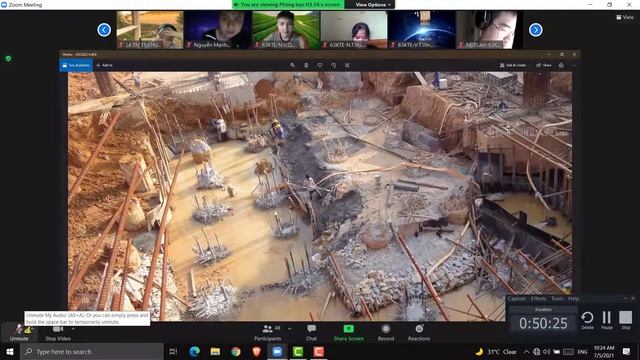640x360 pixels.
Task: Show previous participant thumbnails with left arrow
Action: coord(104,30)
